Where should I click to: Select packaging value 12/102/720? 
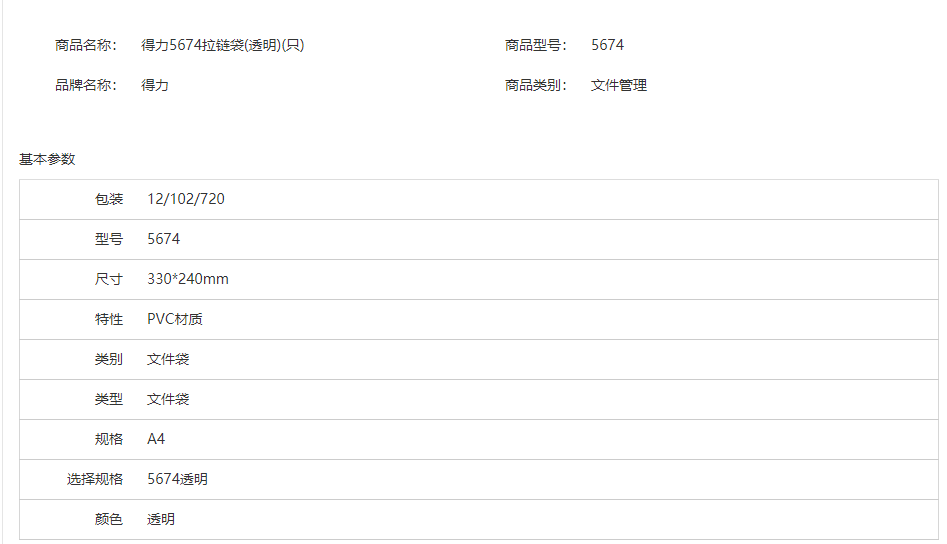(x=186, y=199)
